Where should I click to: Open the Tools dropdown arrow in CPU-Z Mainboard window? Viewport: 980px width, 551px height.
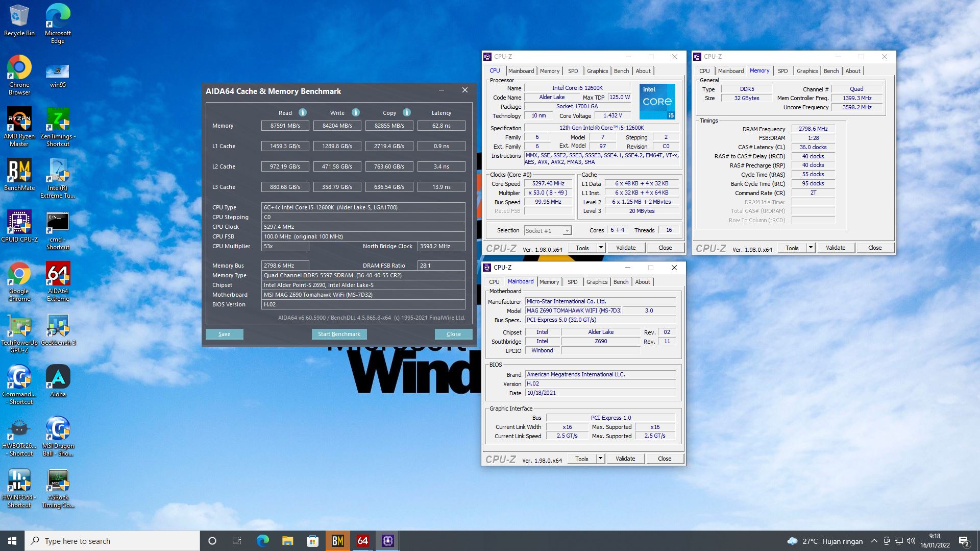(600, 459)
